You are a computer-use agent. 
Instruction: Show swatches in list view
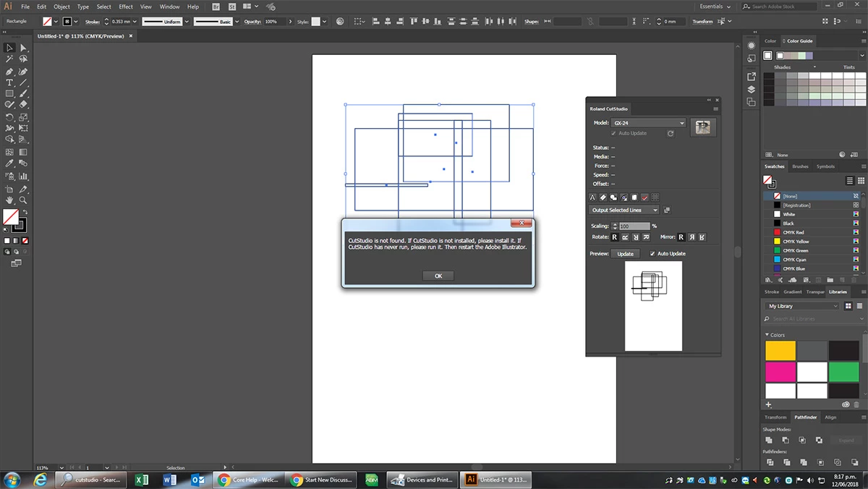[851, 181]
